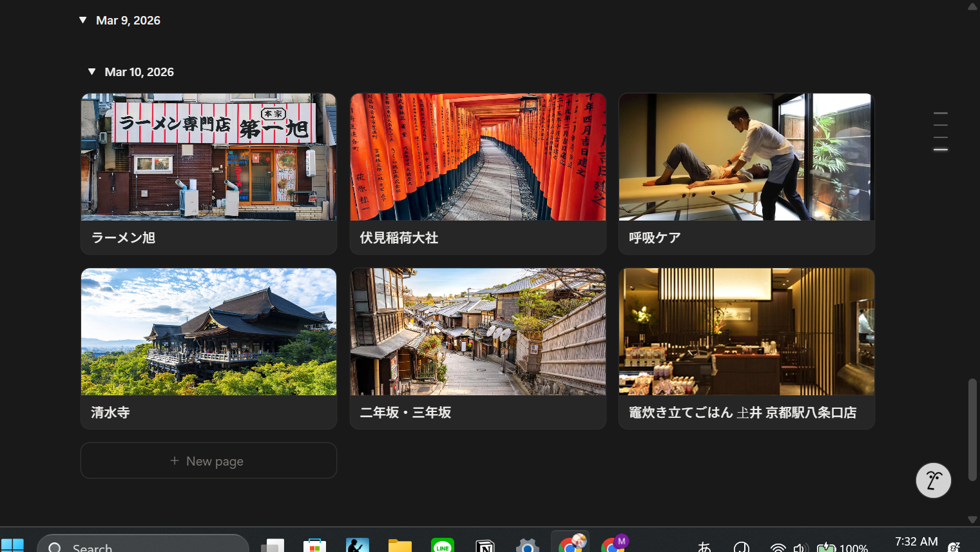Collapse the Mar 9, 2026 group
Viewport: 980px width, 552px height.
coord(82,20)
